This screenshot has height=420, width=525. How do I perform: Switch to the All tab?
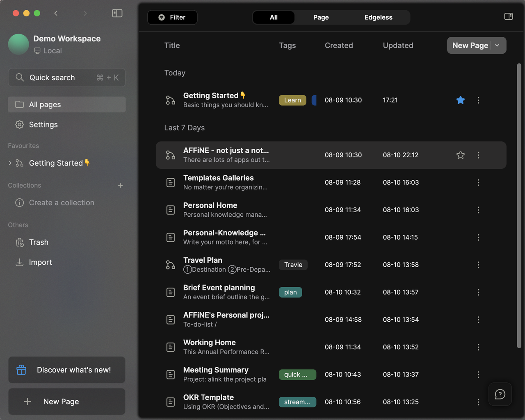(274, 17)
